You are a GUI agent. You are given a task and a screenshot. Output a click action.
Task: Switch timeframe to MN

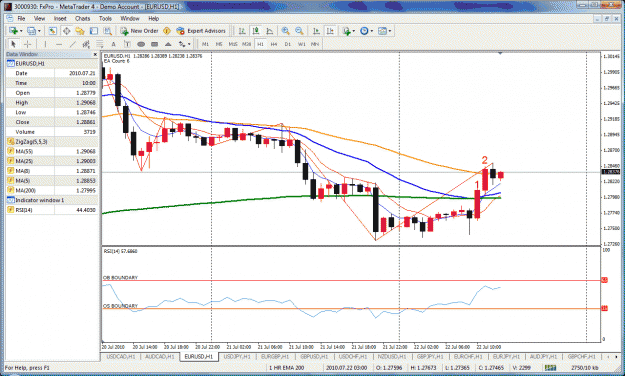click(315, 44)
